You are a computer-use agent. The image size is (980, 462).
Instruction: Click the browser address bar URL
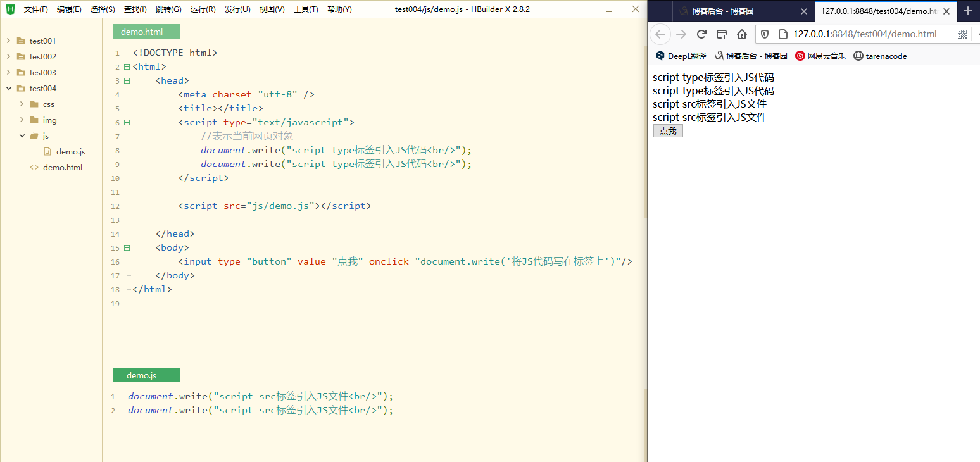[x=865, y=34]
